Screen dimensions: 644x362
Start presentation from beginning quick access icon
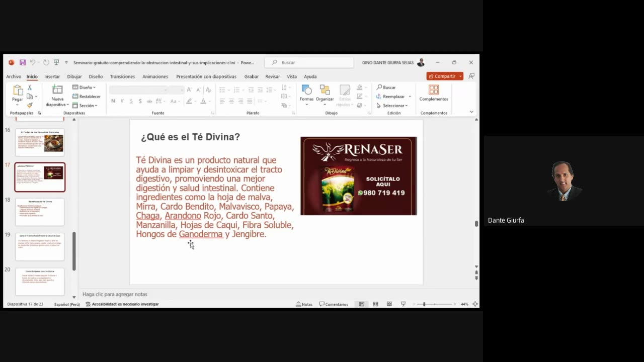coord(56,62)
